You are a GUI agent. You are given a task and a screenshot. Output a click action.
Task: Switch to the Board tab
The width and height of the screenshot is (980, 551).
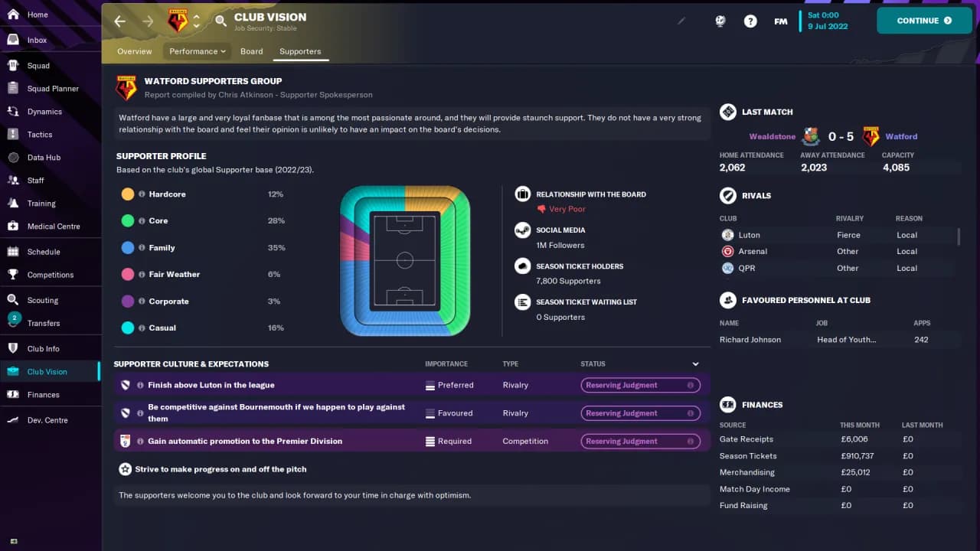pos(252,51)
